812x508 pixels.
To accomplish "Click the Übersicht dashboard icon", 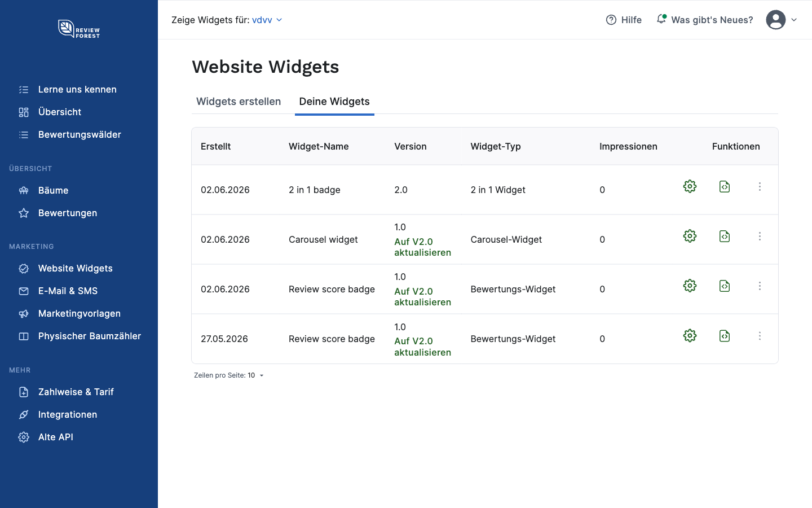I will coord(24,112).
